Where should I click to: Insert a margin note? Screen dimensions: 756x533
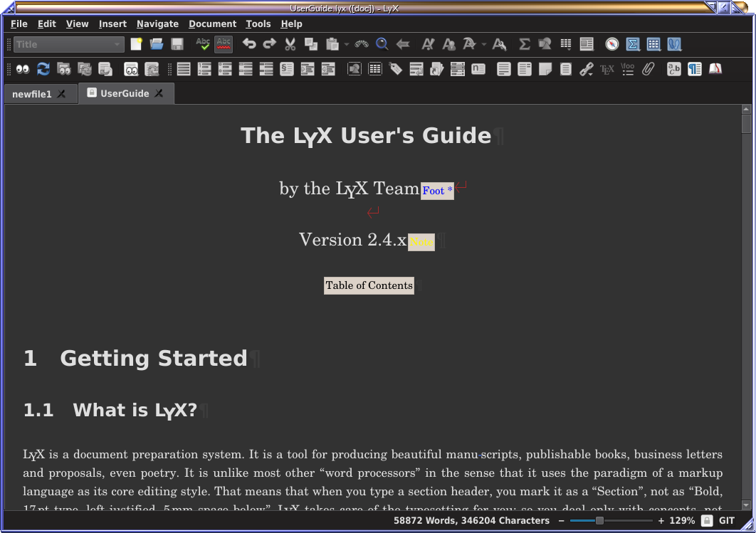525,69
